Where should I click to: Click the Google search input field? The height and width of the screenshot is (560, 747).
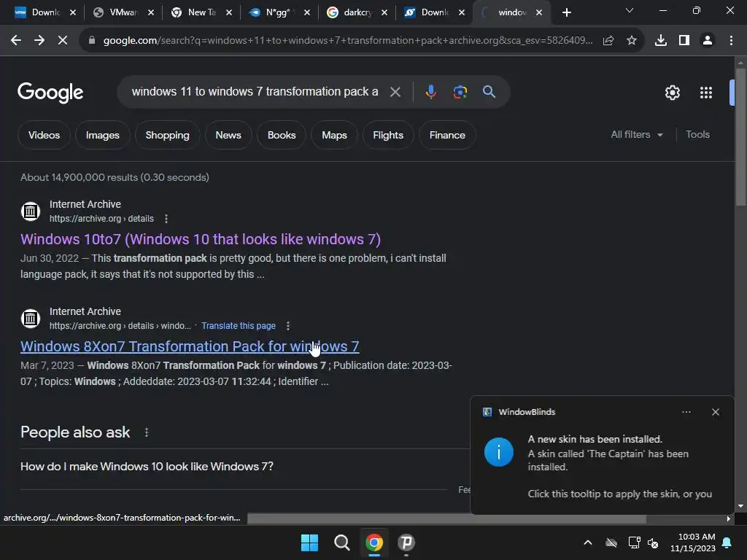pos(255,91)
